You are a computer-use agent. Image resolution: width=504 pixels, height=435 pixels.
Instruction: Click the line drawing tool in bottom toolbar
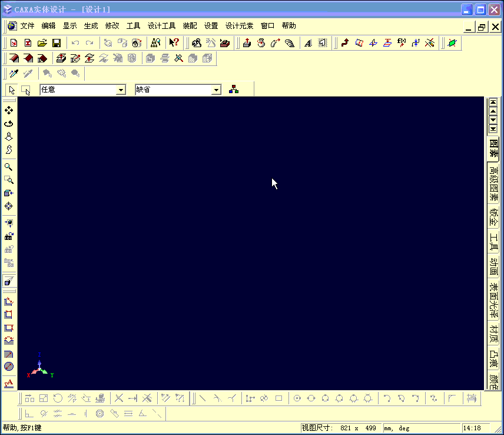[203, 398]
